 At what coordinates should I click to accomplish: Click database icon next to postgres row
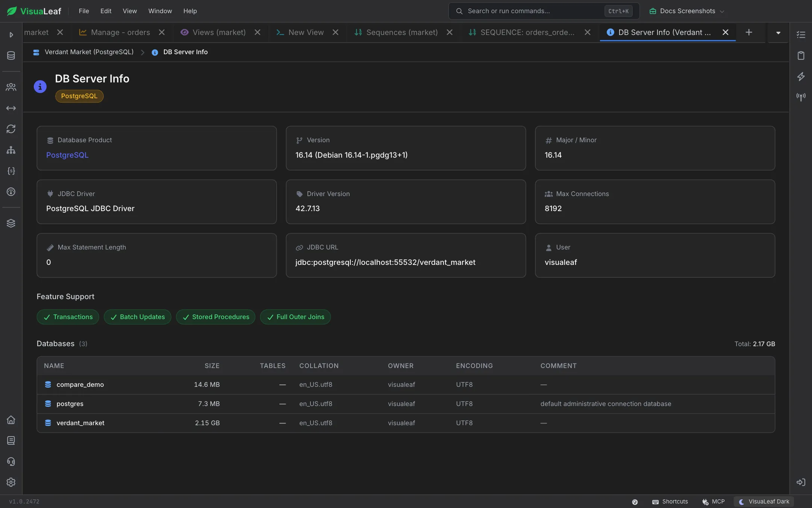pyautogui.click(x=48, y=404)
